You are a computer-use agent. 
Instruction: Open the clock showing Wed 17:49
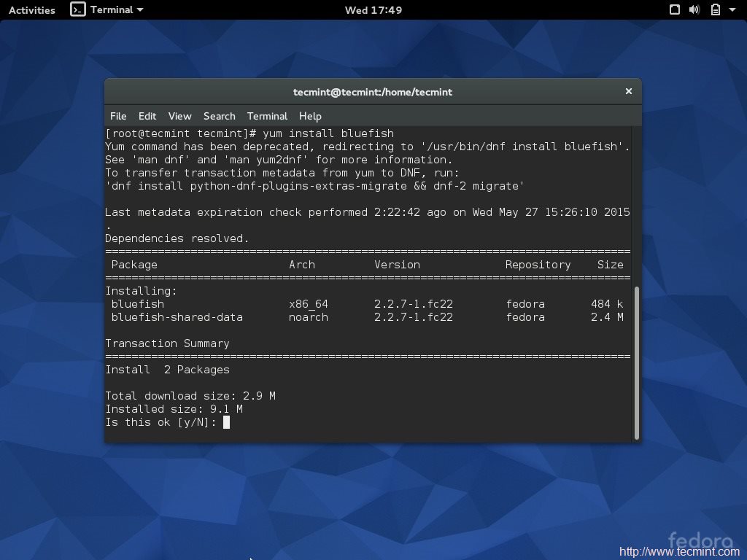373,9
